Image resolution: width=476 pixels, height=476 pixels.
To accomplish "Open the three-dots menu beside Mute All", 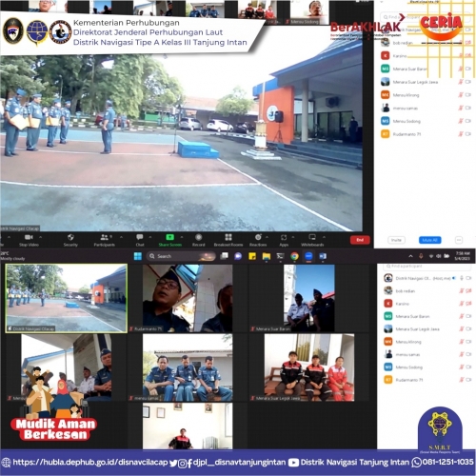I will pyautogui.click(x=459, y=240).
